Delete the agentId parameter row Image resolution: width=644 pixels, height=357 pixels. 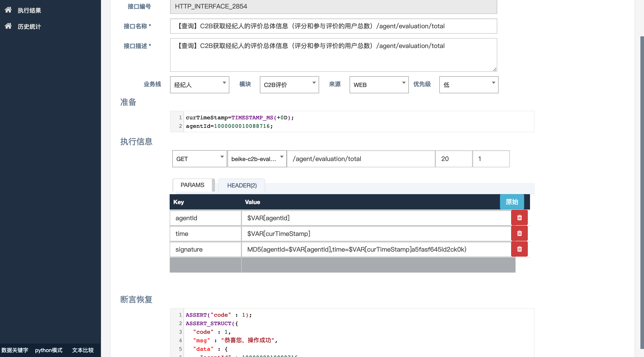click(x=519, y=218)
